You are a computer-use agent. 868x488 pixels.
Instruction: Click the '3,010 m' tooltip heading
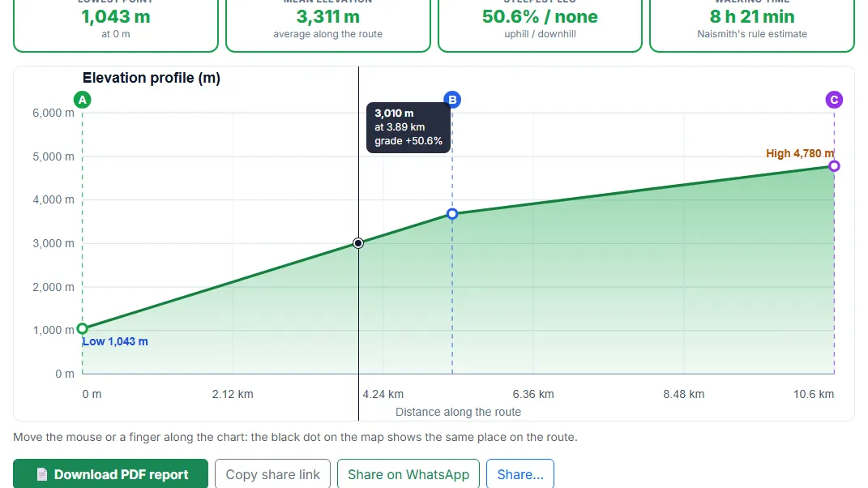(x=394, y=113)
